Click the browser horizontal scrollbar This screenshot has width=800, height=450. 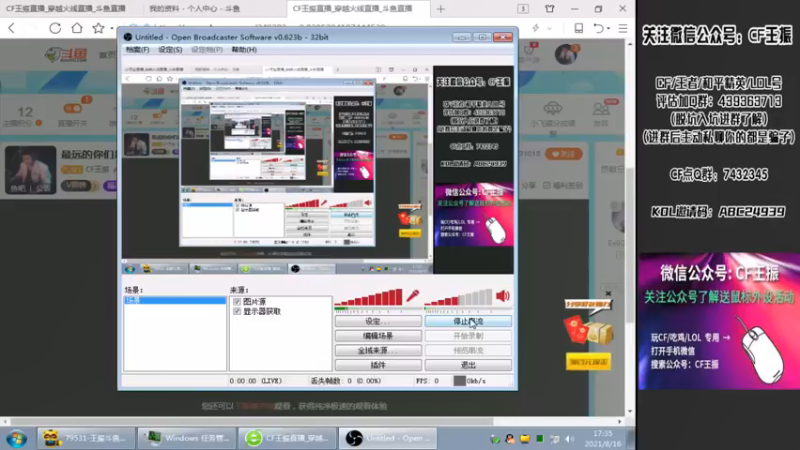point(252,421)
